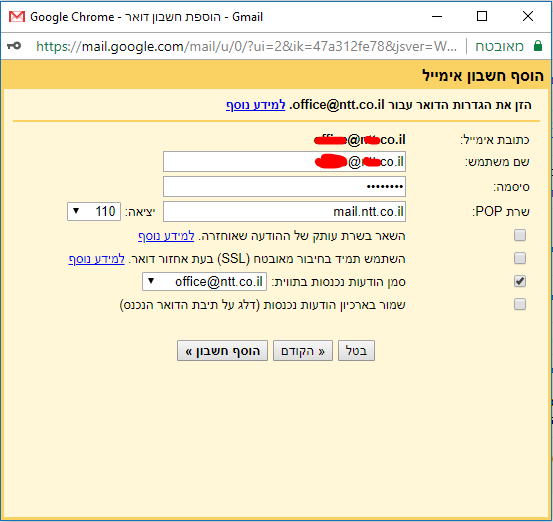The width and height of the screenshot is (553, 522).
Task: Open the port 110 dropdown
Action: [x=94, y=212]
